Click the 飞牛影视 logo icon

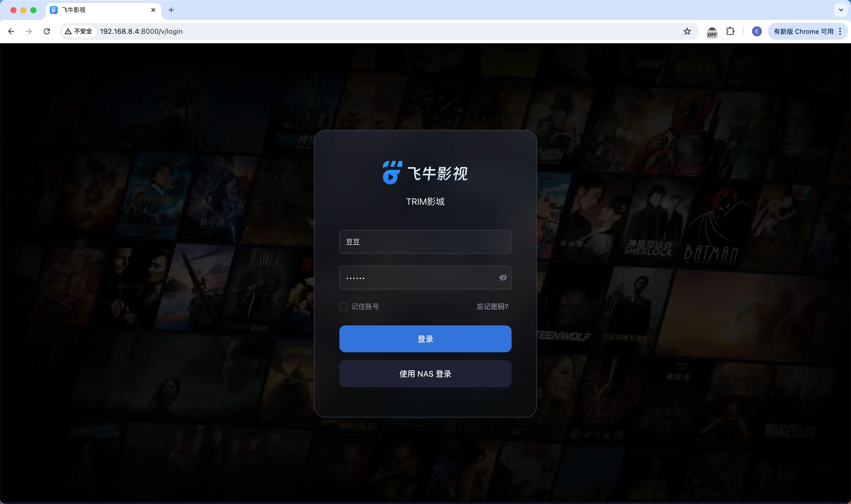click(x=392, y=173)
